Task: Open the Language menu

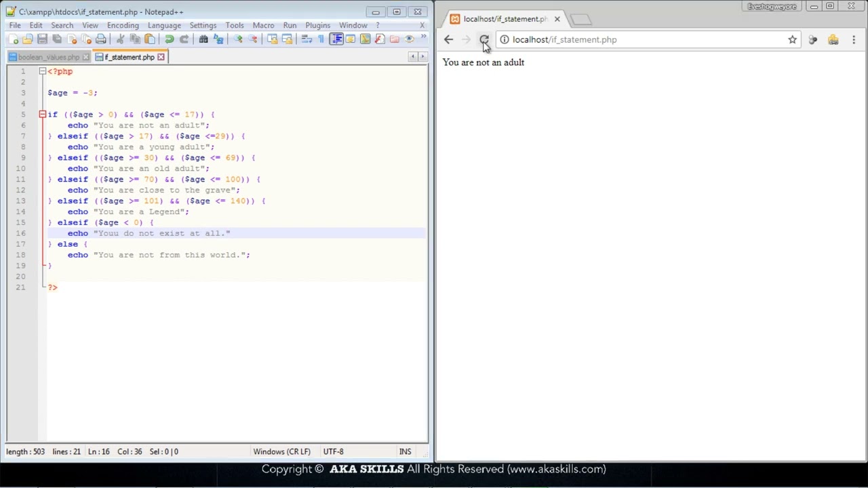Action: 164,25
